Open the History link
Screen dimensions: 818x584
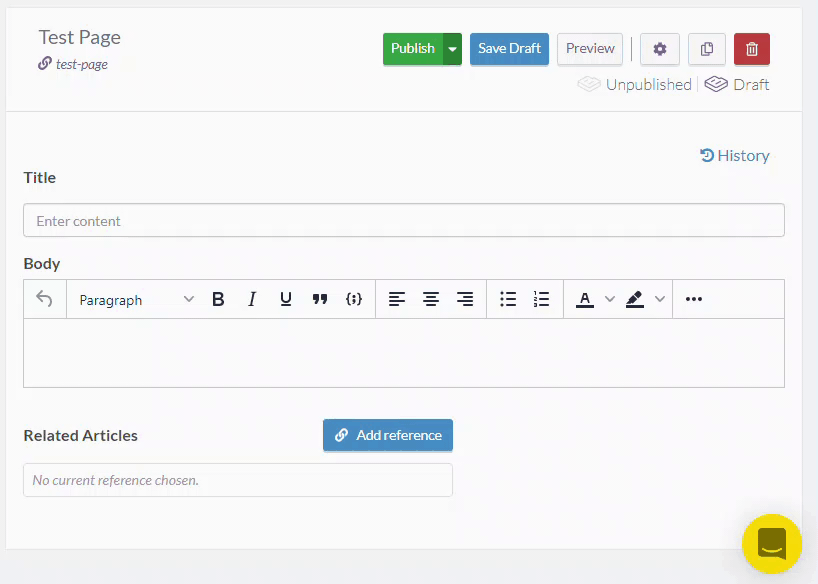click(x=735, y=155)
